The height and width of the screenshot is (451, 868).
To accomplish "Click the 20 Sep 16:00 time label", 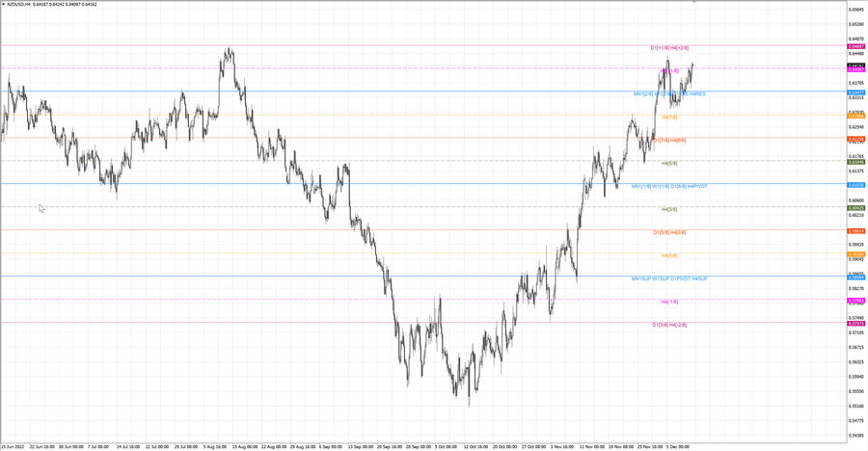I will click(390, 446).
